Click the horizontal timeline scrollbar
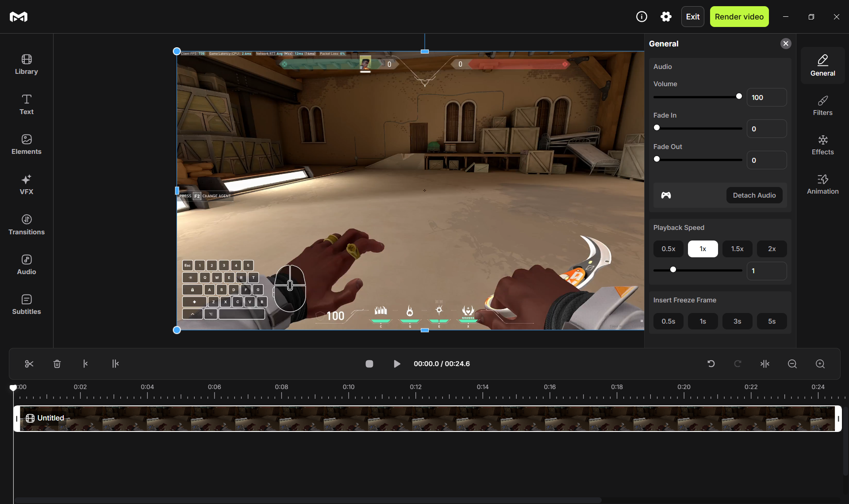 (x=307, y=500)
